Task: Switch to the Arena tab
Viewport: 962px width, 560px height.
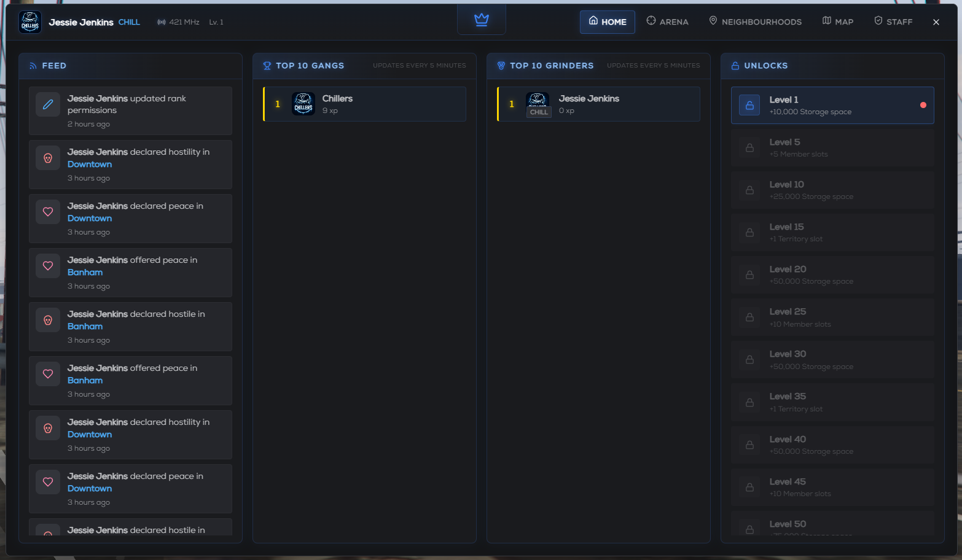Action: pos(667,21)
